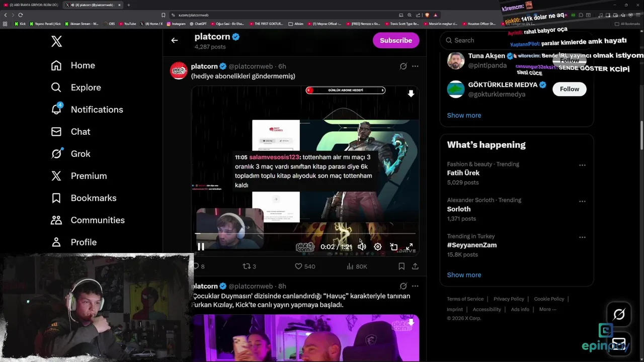This screenshot has width=644, height=362.
Task: Open the YouTube bookmark
Action: coord(128,24)
